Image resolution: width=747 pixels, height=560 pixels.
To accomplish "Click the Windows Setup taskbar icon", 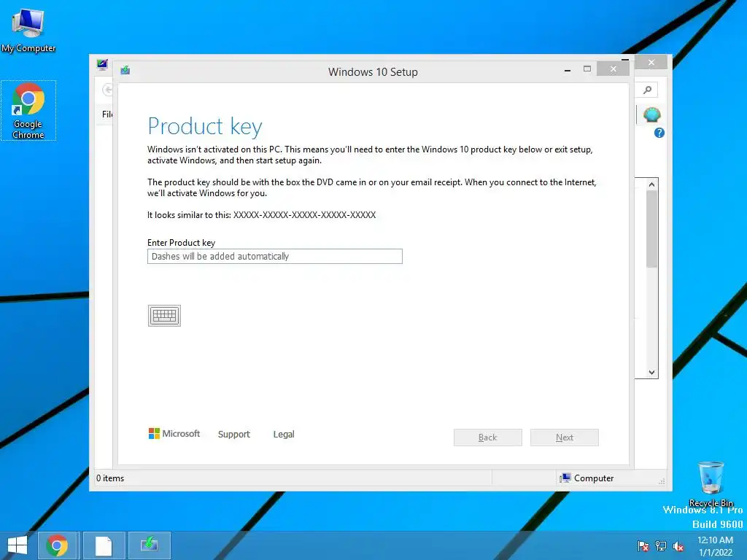I will (149, 545).
